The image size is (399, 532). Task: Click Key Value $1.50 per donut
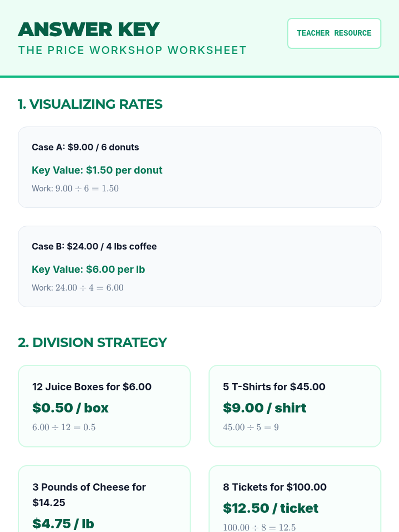(x=97, y=170)
